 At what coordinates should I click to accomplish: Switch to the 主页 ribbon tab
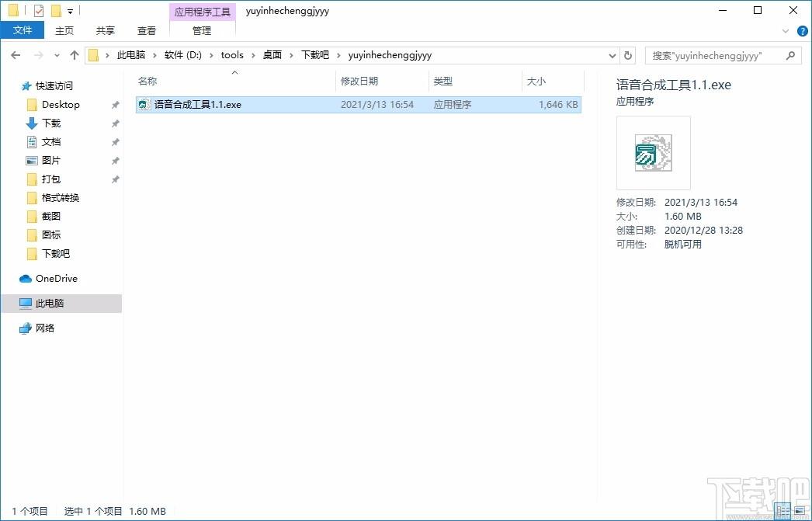tap(64, 30)
